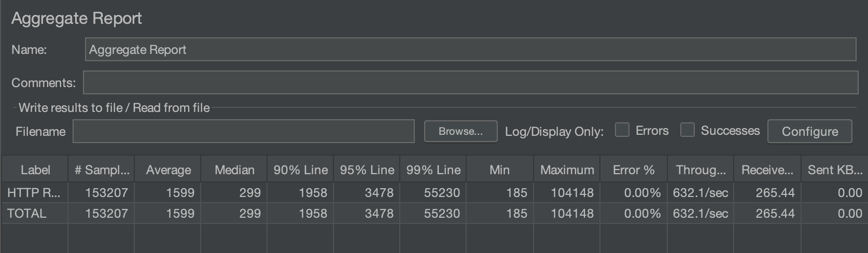Sort by the # Samples column header
Screen dimensions: 868x253
pyautogui.click(x=102, y=170)
